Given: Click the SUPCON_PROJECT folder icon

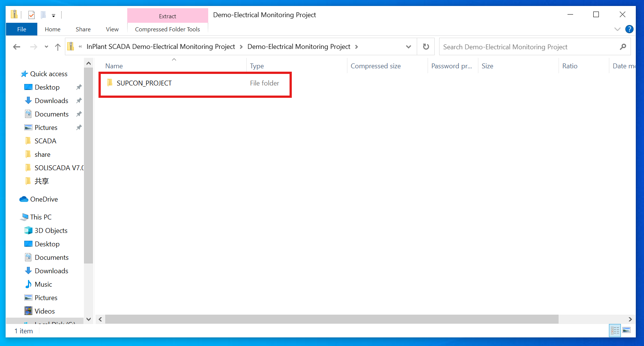Looking at the screenshot, I should pos(110,83).
